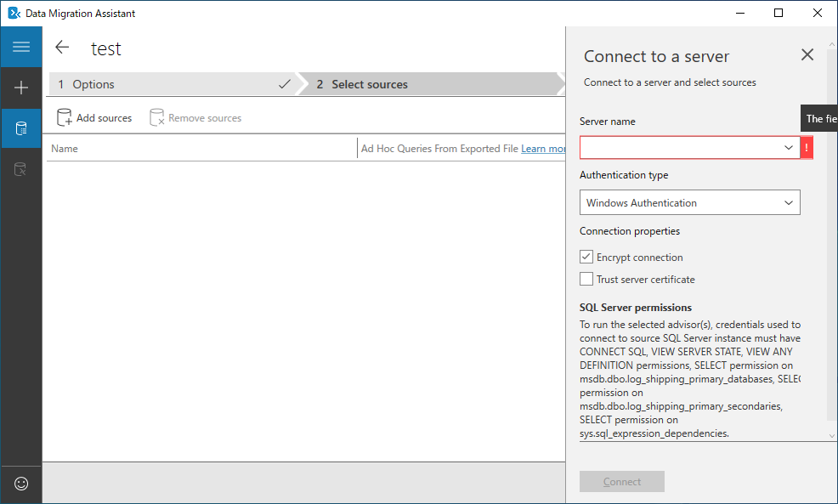The image size is (838, 504).
Task: Click the red error indicator icon
Action: point(807,148)
